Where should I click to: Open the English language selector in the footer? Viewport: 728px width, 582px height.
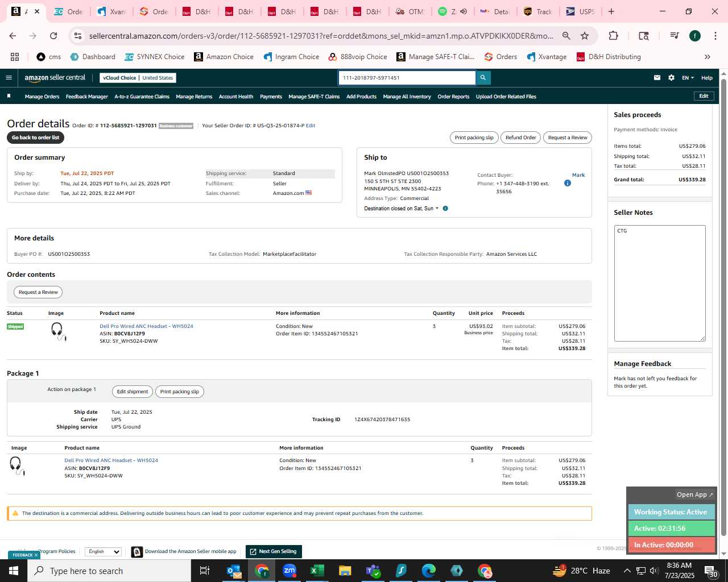(x=103, y=551)
